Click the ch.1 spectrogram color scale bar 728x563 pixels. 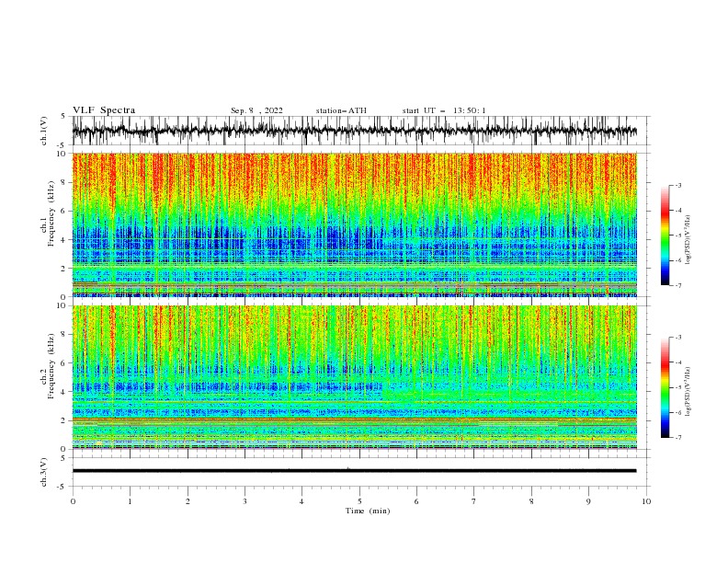665,236
